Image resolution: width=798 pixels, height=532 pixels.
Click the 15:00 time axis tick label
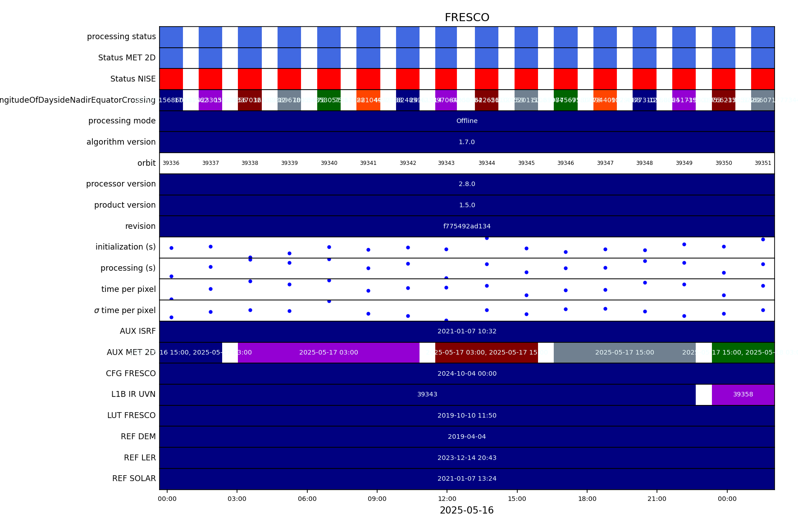click(517, 499)
